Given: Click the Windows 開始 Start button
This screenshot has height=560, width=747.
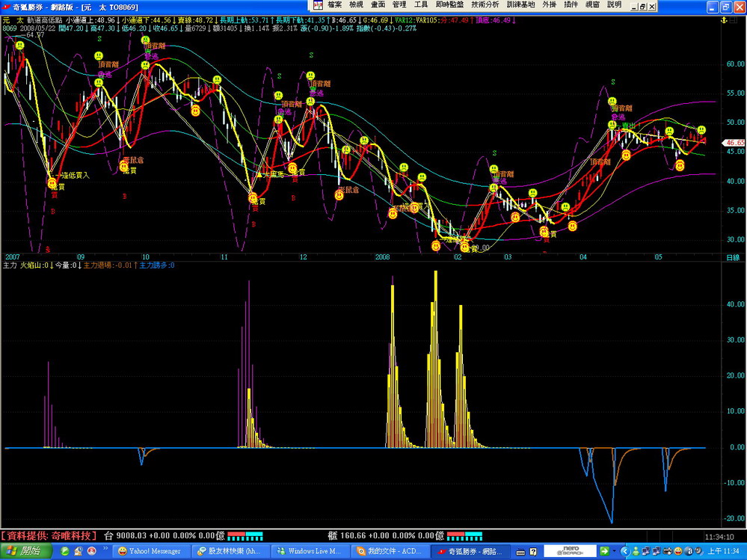Looking at the screenshot, I should 25,551.
